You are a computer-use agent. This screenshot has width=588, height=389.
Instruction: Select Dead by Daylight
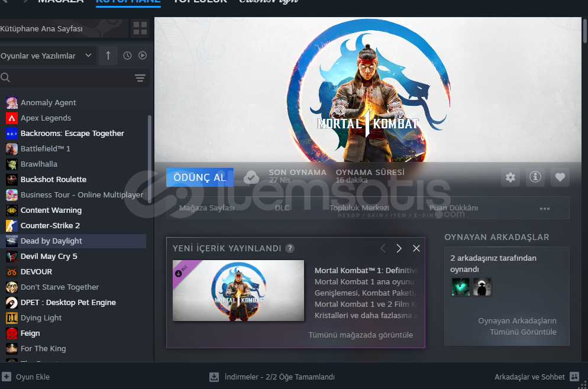[x=73, y=241]
